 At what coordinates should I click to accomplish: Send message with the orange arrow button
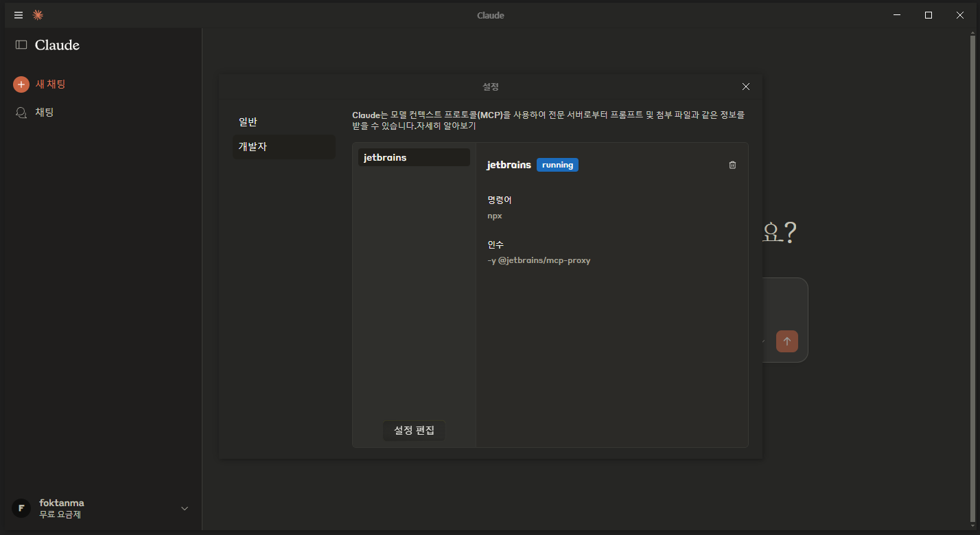point(787,341)
